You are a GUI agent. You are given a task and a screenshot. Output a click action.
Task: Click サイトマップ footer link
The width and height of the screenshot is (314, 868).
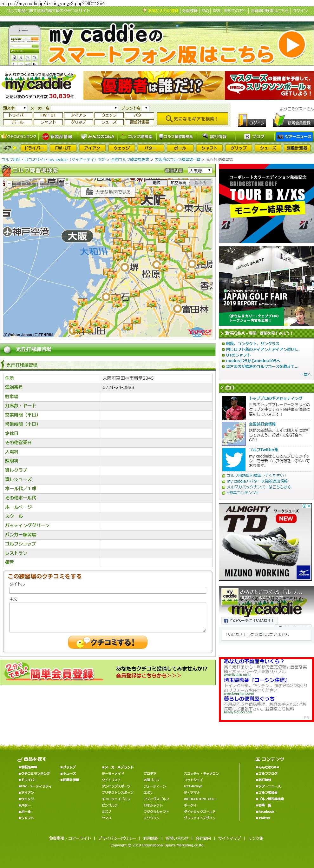[229, 838]
